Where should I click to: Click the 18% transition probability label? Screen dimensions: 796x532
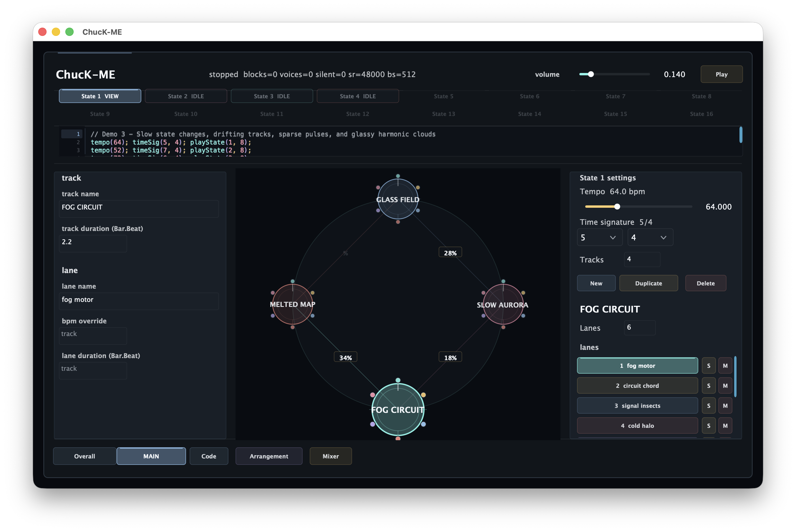450,358
